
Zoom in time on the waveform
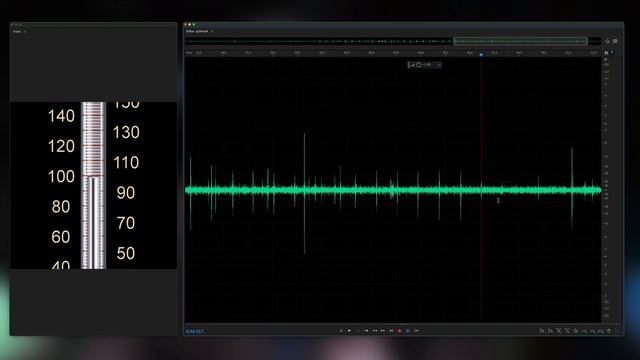pyautogui.click(x=559, y=331)
